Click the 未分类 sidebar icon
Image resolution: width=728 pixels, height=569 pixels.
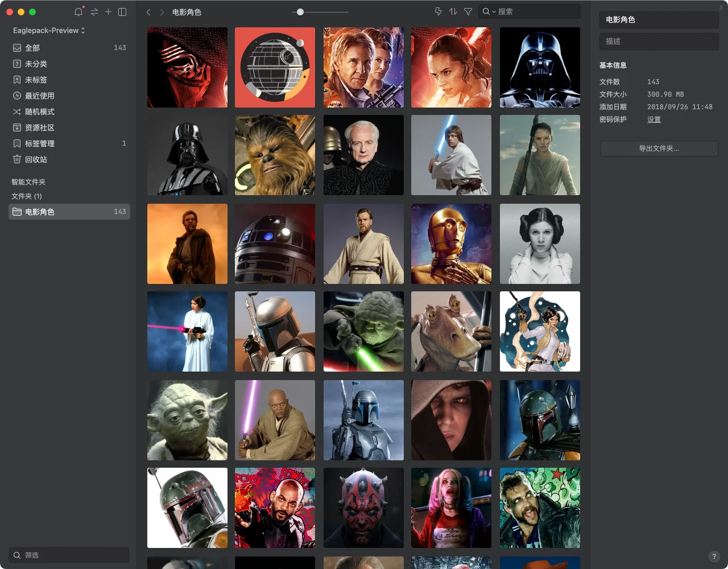click(17, 64)
